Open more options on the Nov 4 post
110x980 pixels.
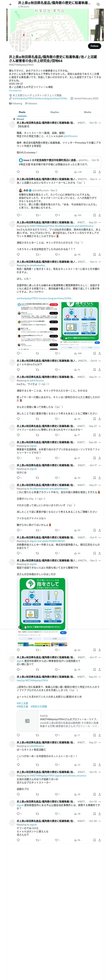click(x=100, y=262)
